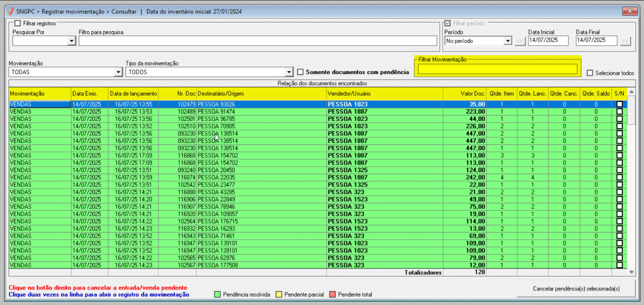Viewport: 644px width, 305px height.
Task: Click the yellow Pendente parcial legend swatch
Action: [279, 294]
